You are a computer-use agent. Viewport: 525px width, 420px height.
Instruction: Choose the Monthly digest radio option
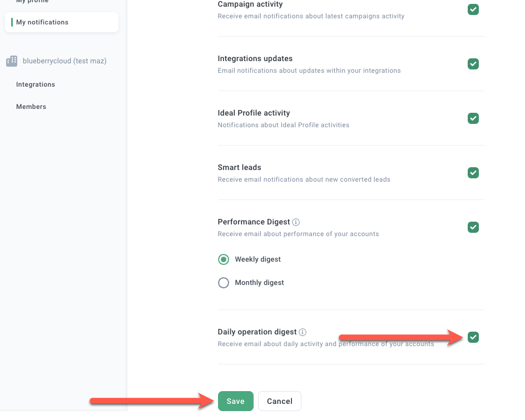pos(224,283)
